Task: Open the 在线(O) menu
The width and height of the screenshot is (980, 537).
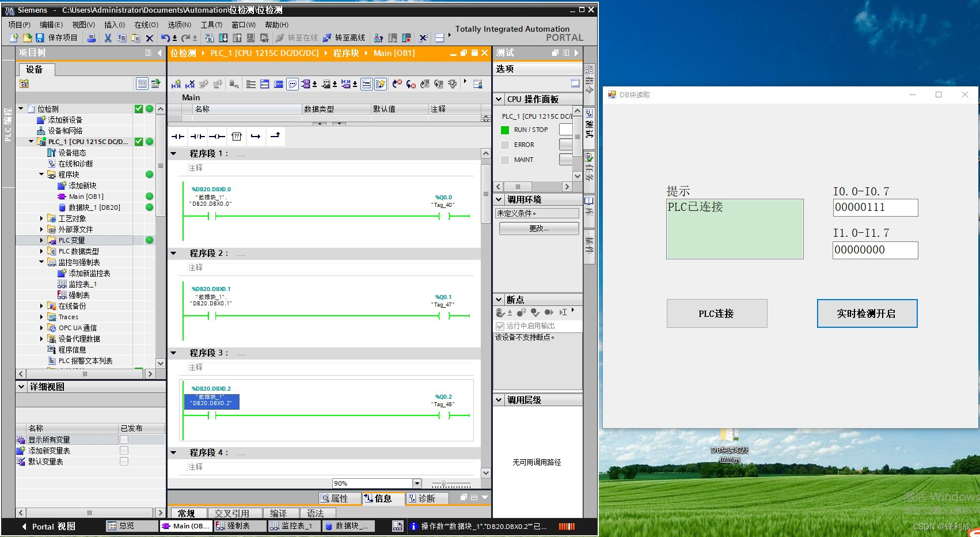Action: pyautogui.click(x=146, y=25)
